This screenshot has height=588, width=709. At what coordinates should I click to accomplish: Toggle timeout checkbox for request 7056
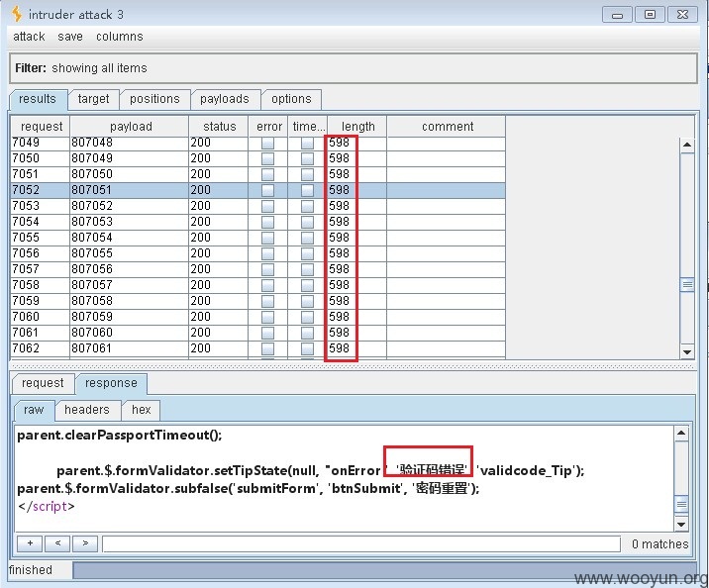pos(308,253)
